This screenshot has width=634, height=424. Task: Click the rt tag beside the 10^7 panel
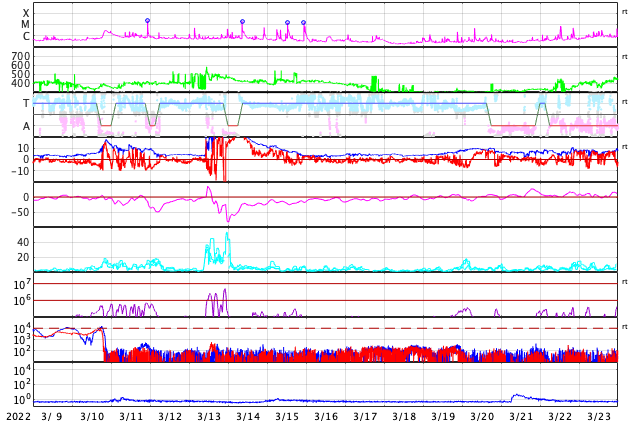[x=625, y=281]
